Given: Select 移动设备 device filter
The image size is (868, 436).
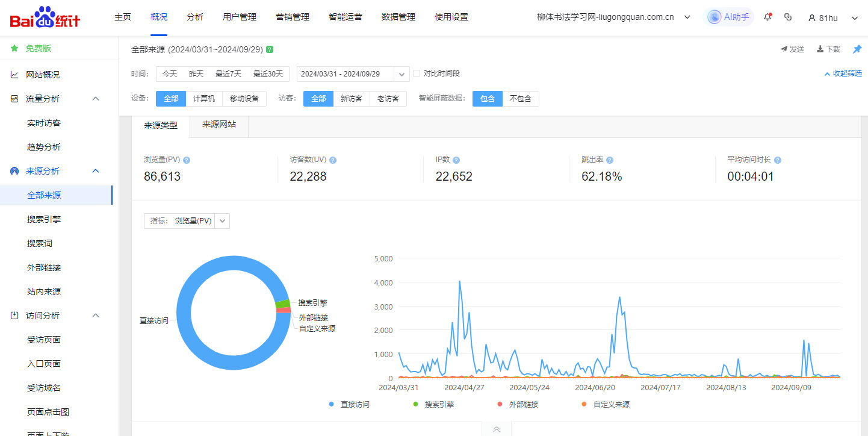Looking at the screenshot, I should [x=244, y=99].
